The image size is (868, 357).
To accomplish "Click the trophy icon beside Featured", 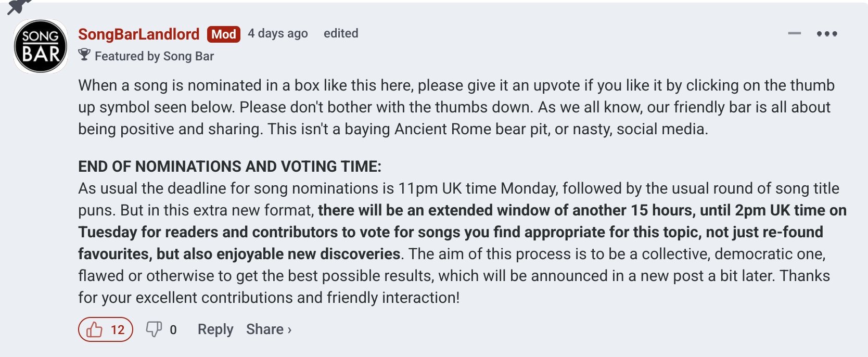I will tap(84, 55).
